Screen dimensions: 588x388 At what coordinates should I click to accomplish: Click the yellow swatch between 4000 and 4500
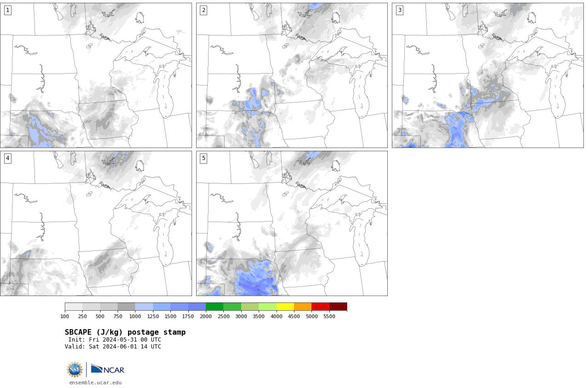[x=285, y=307]
